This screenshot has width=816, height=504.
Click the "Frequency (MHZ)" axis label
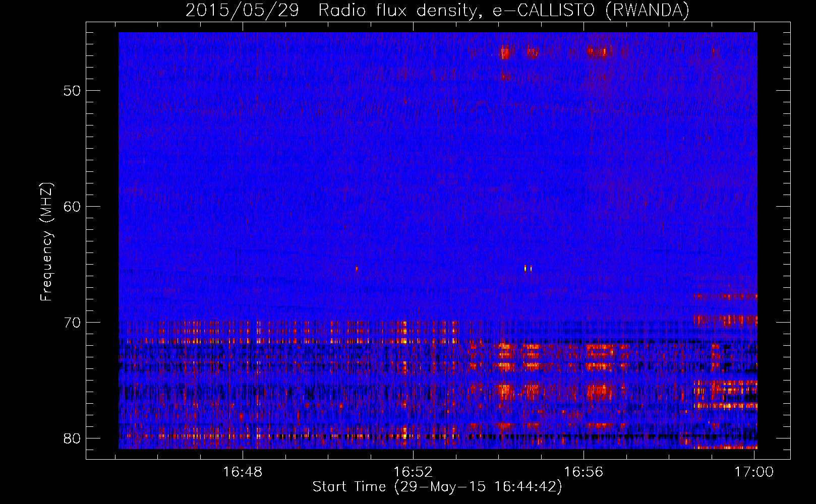[x=46, y=242]
